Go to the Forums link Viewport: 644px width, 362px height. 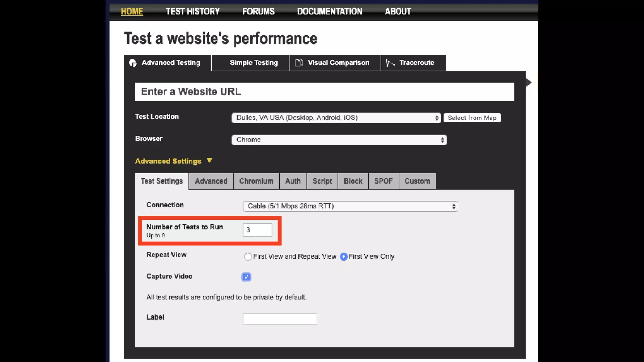pyautogui.click(x=258, y=12)
